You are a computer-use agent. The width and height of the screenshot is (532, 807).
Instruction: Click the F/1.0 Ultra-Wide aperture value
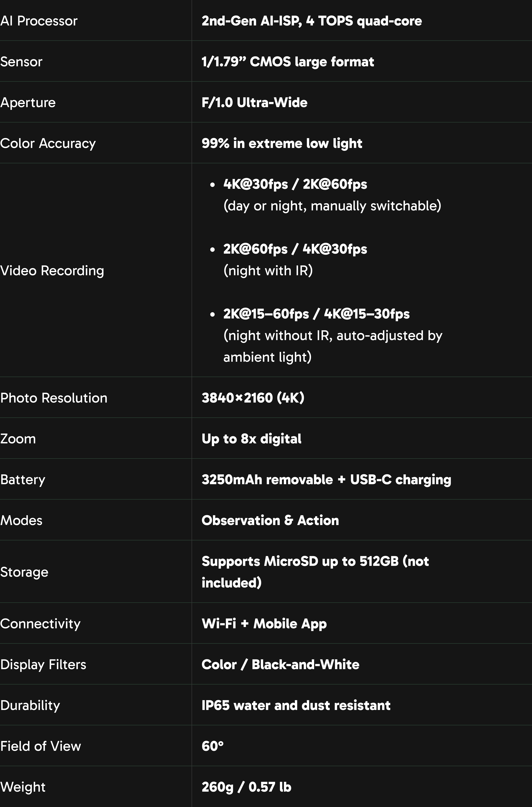(254, 102)
